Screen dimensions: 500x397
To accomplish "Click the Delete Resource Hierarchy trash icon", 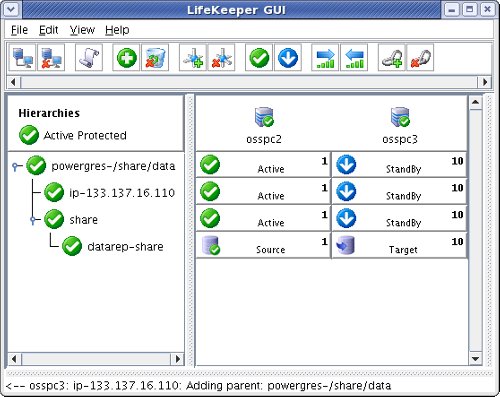I will point(155,58).
